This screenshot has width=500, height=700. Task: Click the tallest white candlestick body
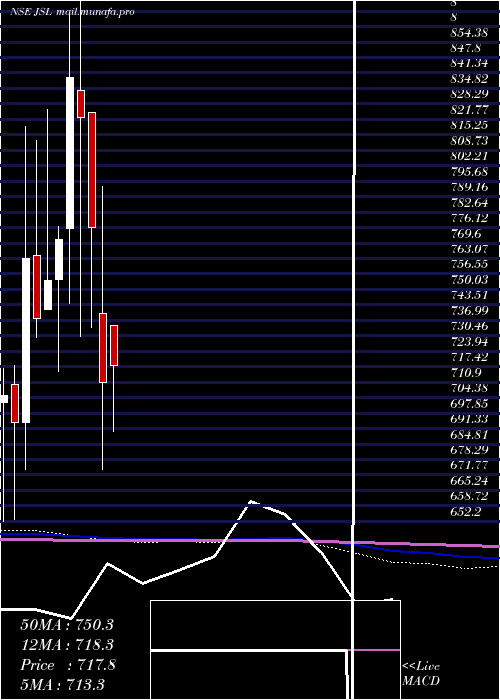[x=26, y=340]
